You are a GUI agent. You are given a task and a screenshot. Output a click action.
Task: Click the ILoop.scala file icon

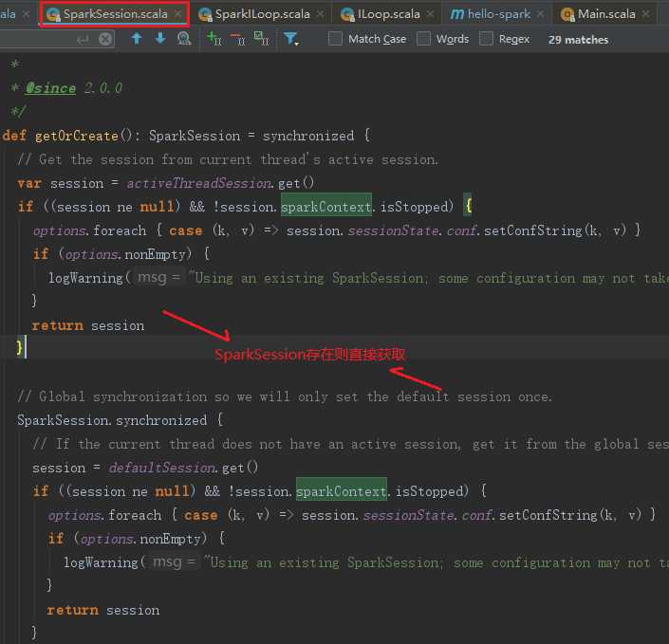[x=347, y=14]
